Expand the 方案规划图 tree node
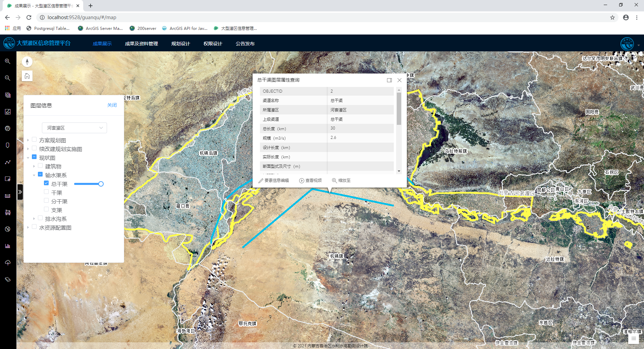This screenshot has width=644, height=349. click(x=28, y=140)
